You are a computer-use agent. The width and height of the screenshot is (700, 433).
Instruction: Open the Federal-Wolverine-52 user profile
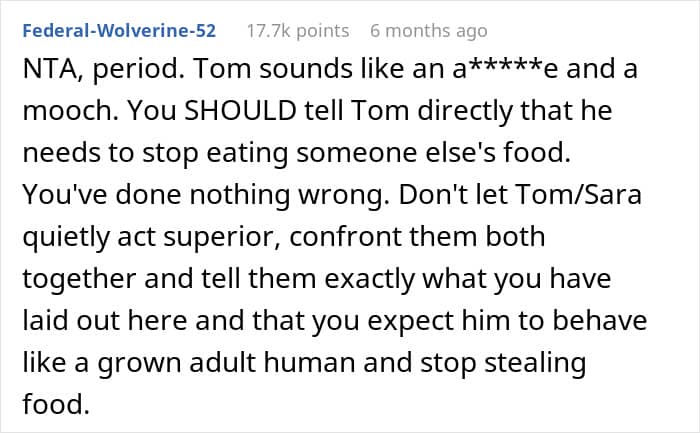(119, 31)
